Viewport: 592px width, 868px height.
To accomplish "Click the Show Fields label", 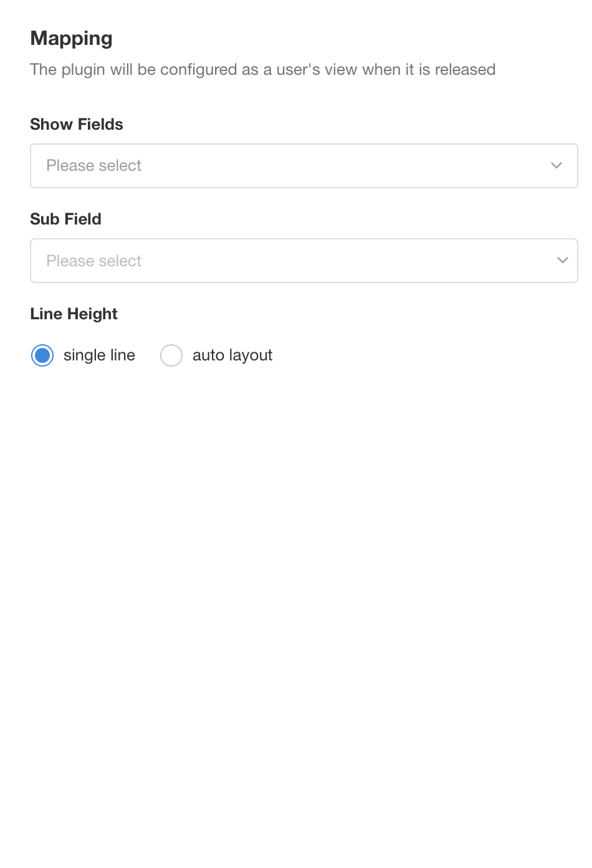I will pos(77,124).
